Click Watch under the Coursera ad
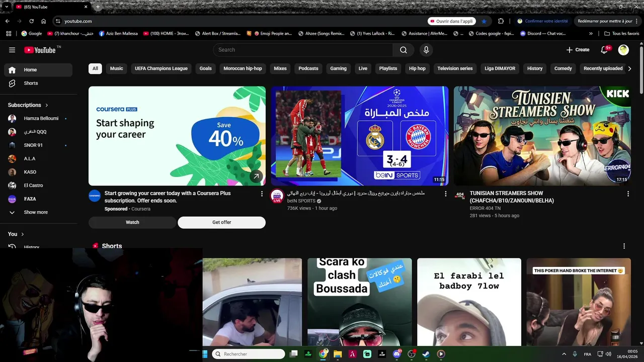 coord(132,222)
